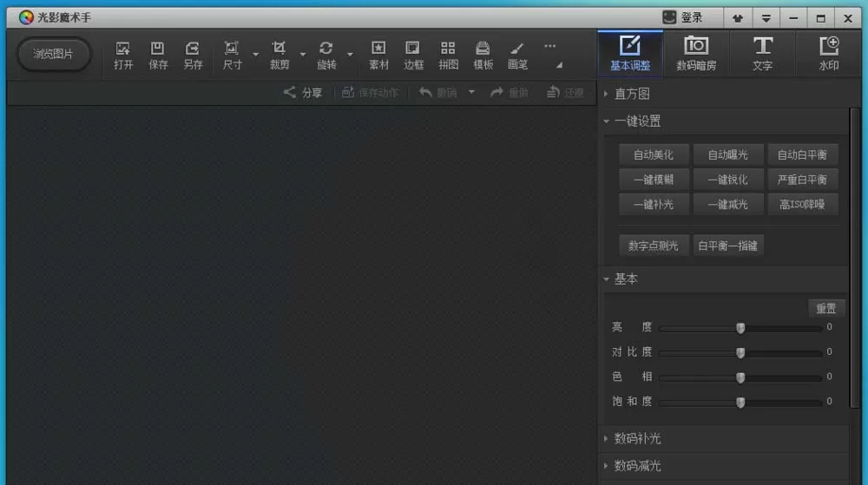Viewport: 868px width, 485px height.
Task: Expand the 数码补光 section
Action: tap(606, 438)
